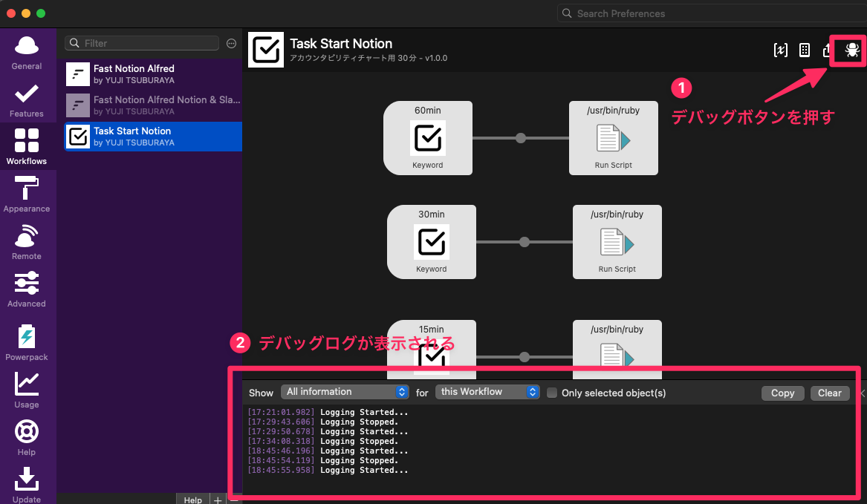The width and height of the screenshot is (867, 504).
Task: Click the Task Start Notion header checkbox icon
Action: pyautogui.click(x=266, y=50)
